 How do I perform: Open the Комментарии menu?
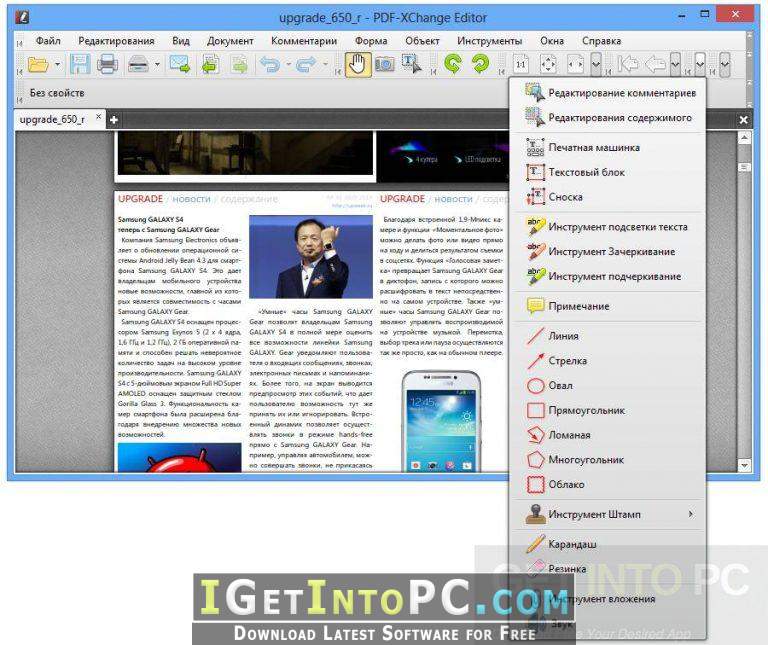tap(304, 41)
